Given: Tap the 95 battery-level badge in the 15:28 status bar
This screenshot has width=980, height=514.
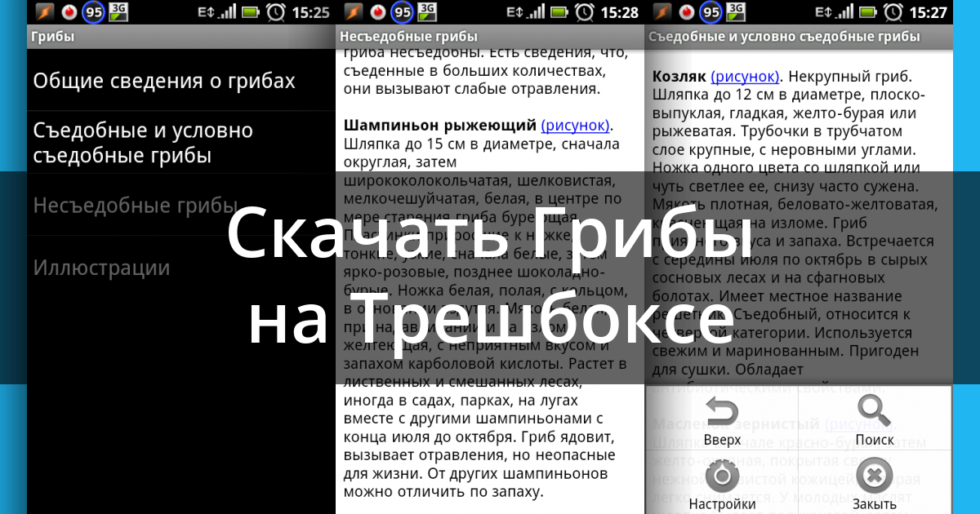Looking at the screenshot, I should click(403, 12).
